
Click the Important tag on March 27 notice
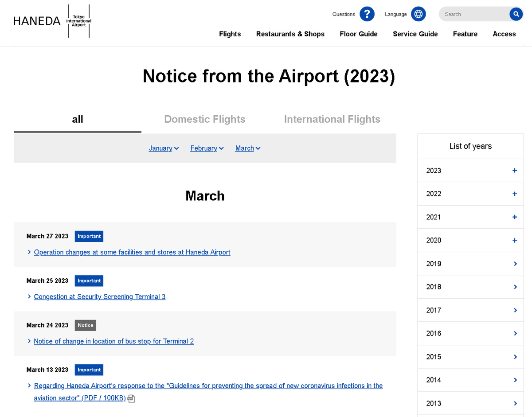coord(89,236)
